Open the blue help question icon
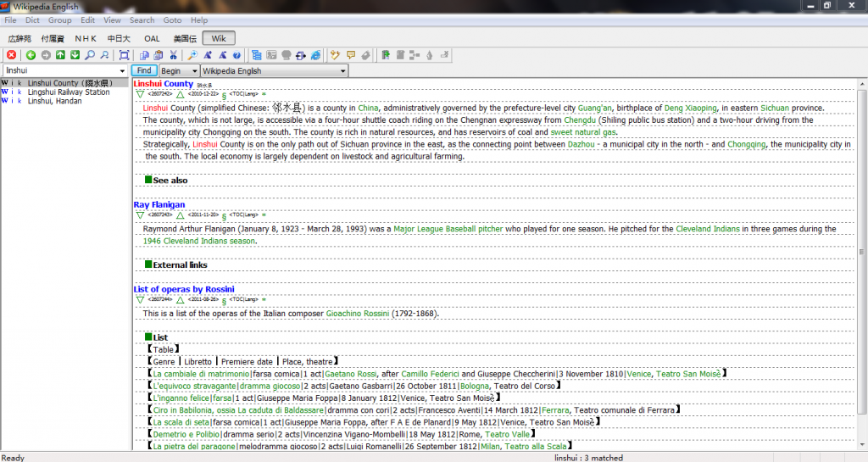The width and height of the screenshot is (868, 462). [x=236, y=55]
